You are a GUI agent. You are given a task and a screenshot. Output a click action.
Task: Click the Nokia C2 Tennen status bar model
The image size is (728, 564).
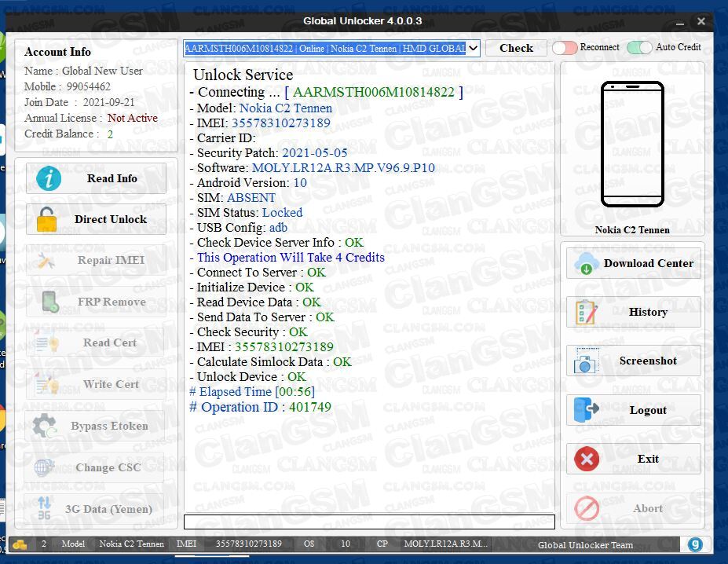tap(131, 544)
